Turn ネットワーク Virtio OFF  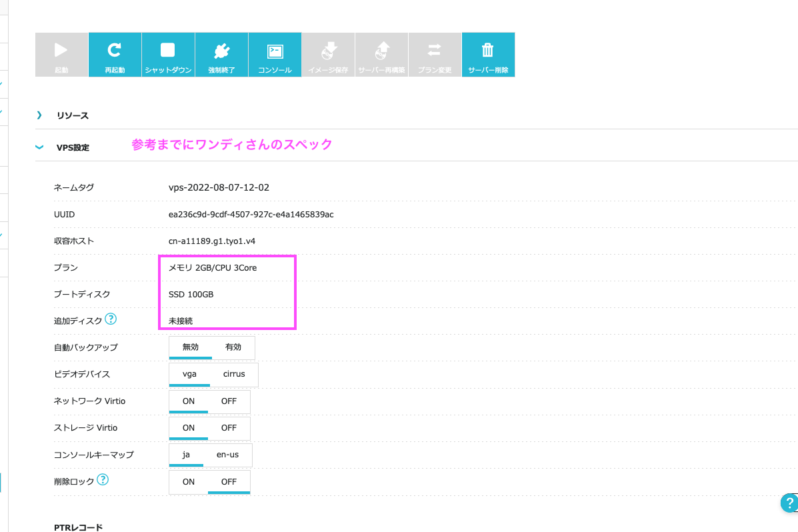click(229, 401)
